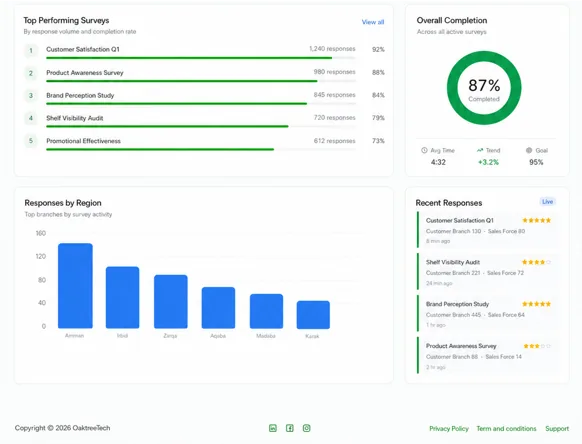Screen dimensions: 582x444
Task: Open the Facebook icon in the footer
Action: pos(290,428)
